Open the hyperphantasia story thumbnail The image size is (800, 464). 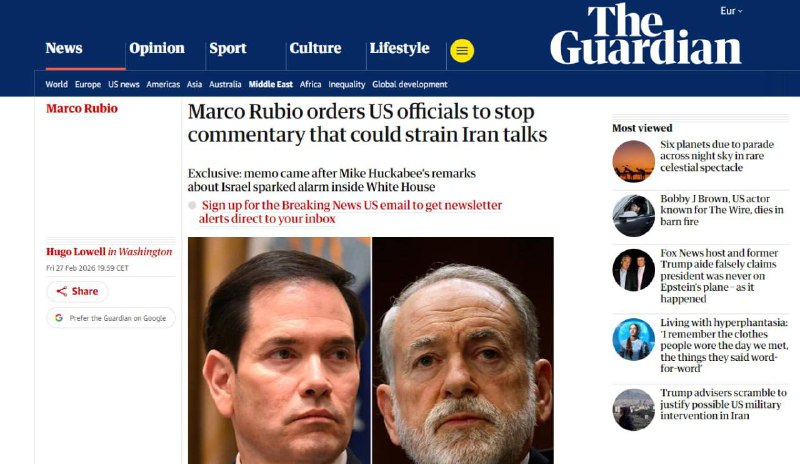click(633, 339)
